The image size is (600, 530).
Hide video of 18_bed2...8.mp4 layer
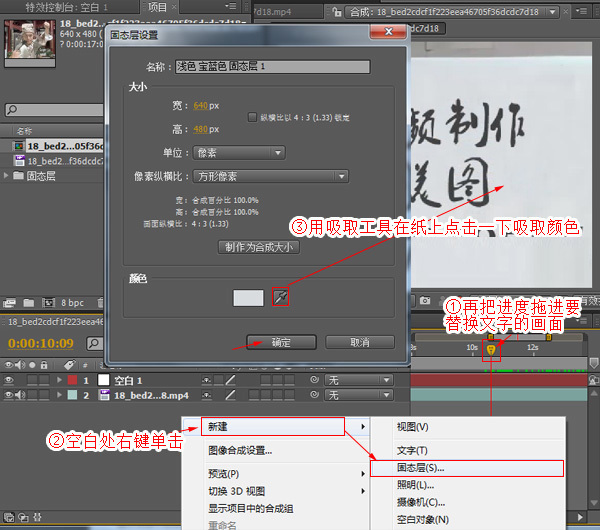(8, 395)
